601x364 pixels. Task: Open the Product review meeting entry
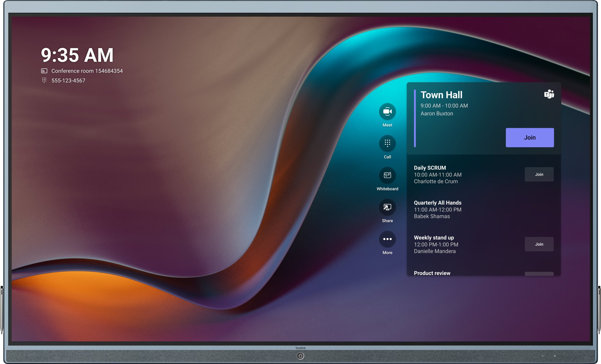(432, 273)
